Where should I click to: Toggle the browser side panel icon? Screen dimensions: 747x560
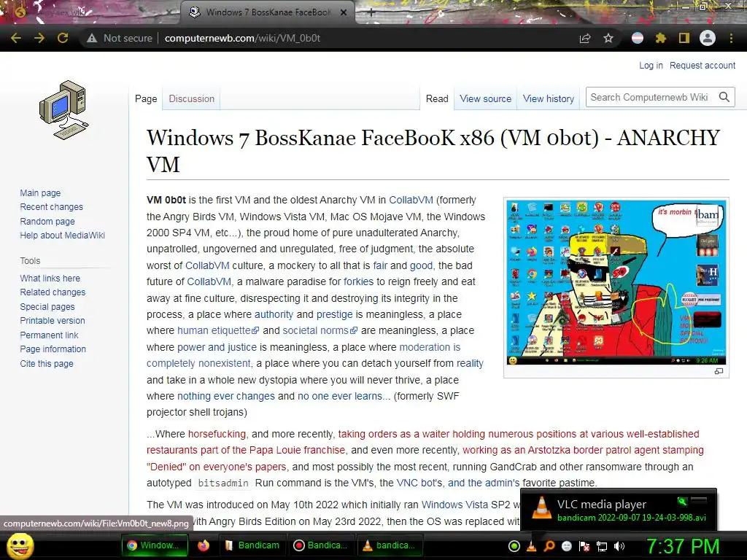(x=684, y=38)
